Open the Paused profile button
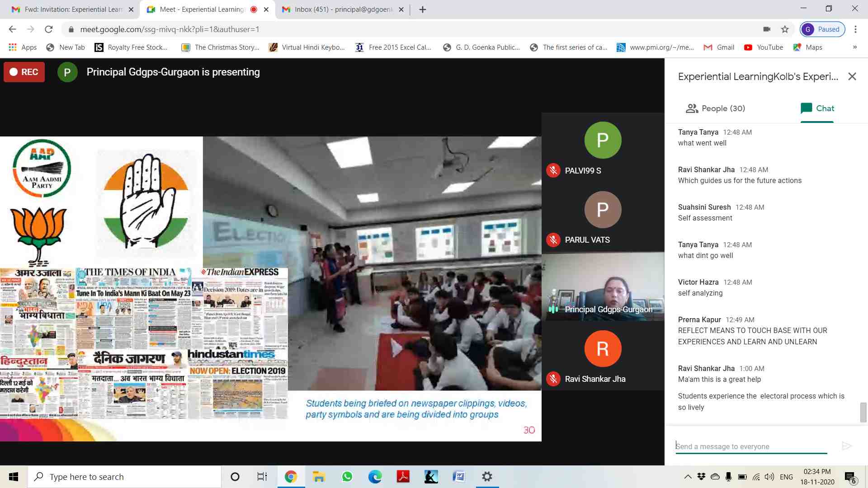This screenshot has width=868, height=488. pyautogui.click(x=822, y=29)
